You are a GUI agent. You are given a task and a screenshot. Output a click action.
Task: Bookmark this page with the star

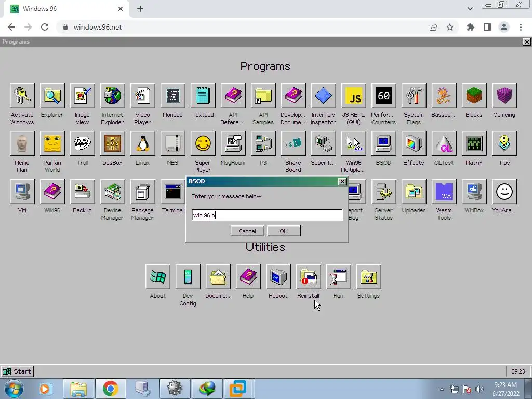point(450,27)
